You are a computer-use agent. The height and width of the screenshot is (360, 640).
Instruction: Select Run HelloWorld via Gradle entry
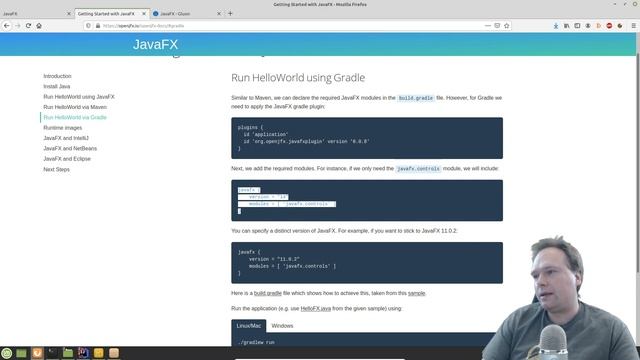click(75, 118)
